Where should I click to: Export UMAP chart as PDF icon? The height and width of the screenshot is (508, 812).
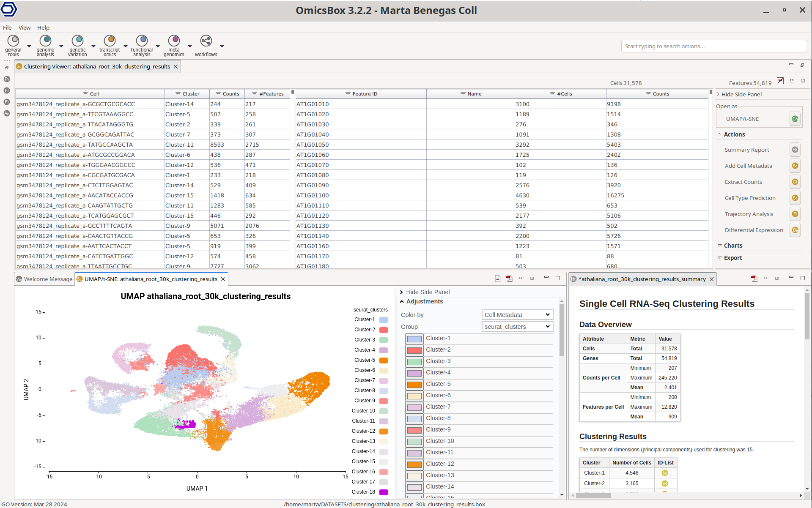[x=509, y=279]
